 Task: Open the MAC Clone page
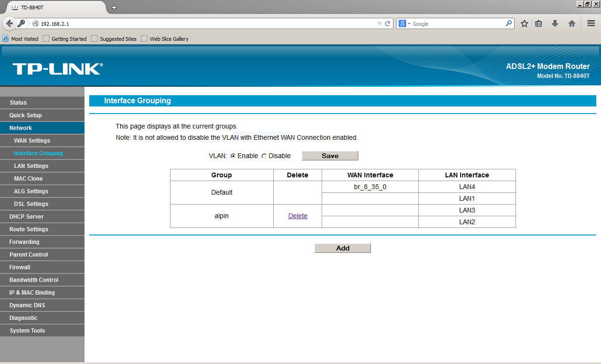42,179
